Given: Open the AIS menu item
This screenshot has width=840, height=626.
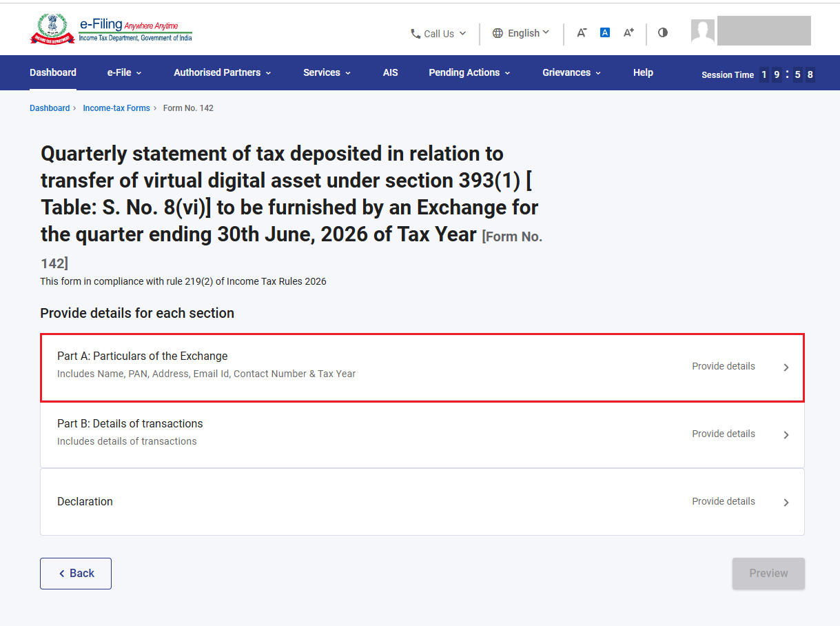Looking at the screenshot, I should coord(391,72).
